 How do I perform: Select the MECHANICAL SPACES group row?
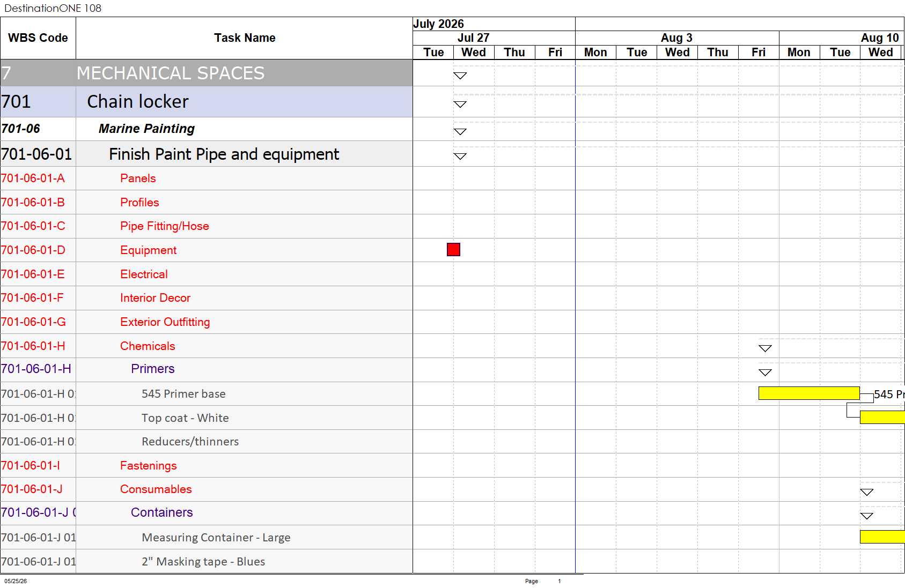[x=207, y=73]
